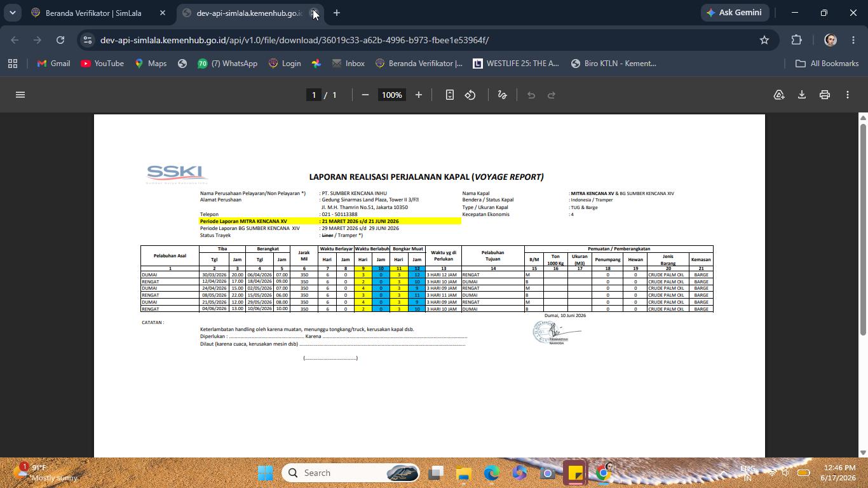Screen dimensions: 868x488
Task: Open File Explorer from the taskbar
Action: point(464,473)
